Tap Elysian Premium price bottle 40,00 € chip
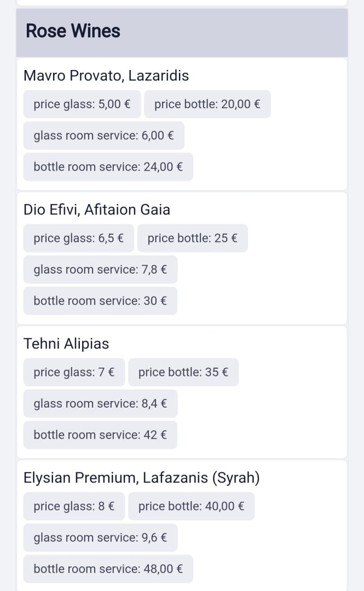 pos(191,506)
